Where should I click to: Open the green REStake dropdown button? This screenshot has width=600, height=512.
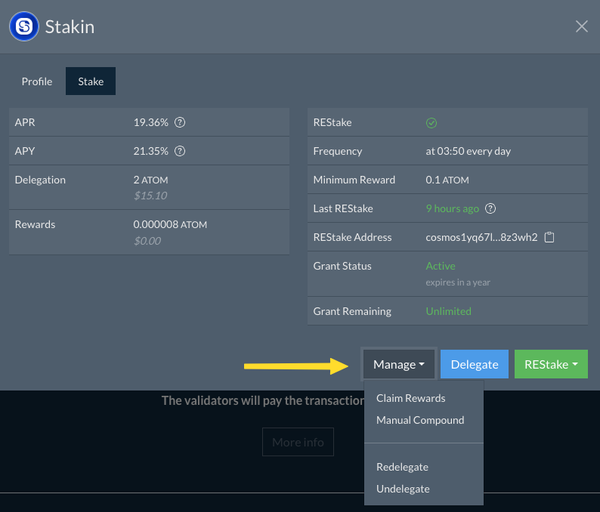[551, 365]
